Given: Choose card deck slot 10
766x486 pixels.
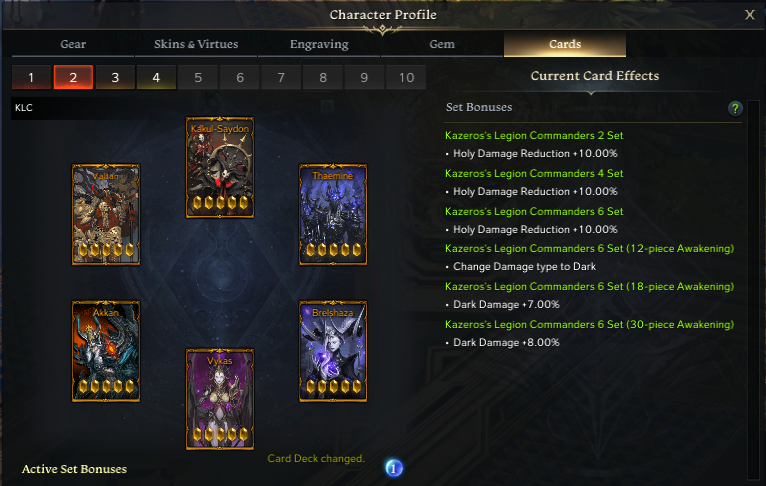Looking at the screenshot, I should coord(406,77).
